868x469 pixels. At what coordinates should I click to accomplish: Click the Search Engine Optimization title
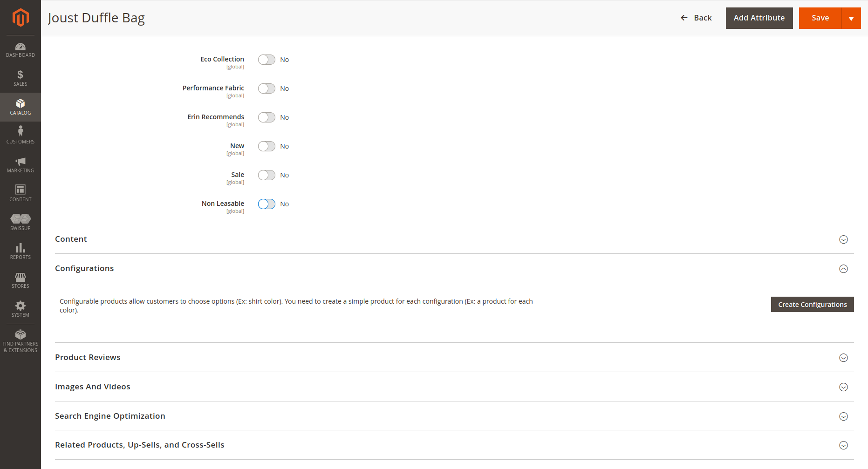[x=110, y=416]
